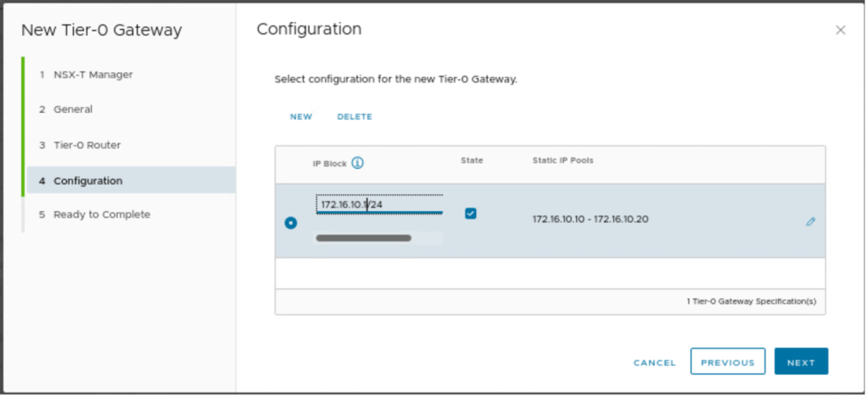
Task: Click the pencil edit icon for static pools
Action: tap(810, 221)
